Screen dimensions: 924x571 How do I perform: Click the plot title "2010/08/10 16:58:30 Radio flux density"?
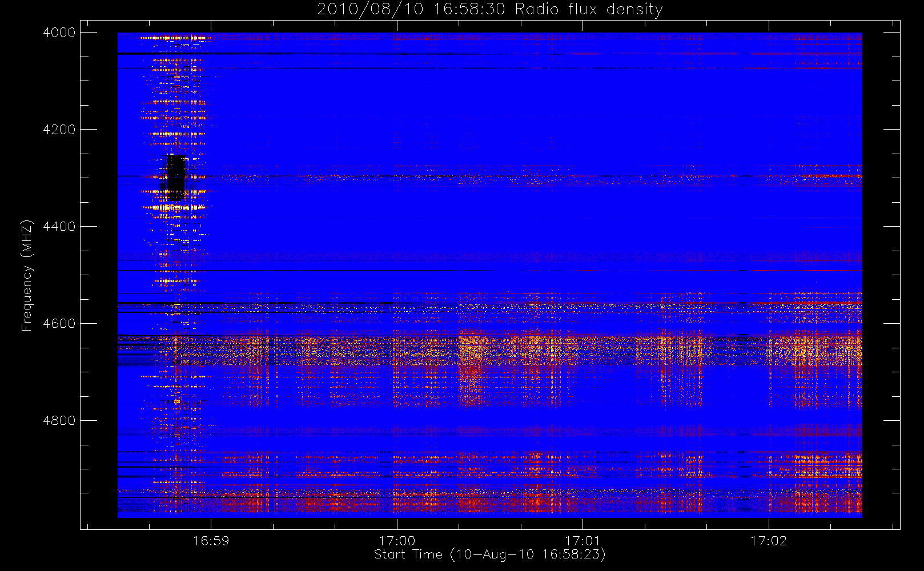[490, 10]
